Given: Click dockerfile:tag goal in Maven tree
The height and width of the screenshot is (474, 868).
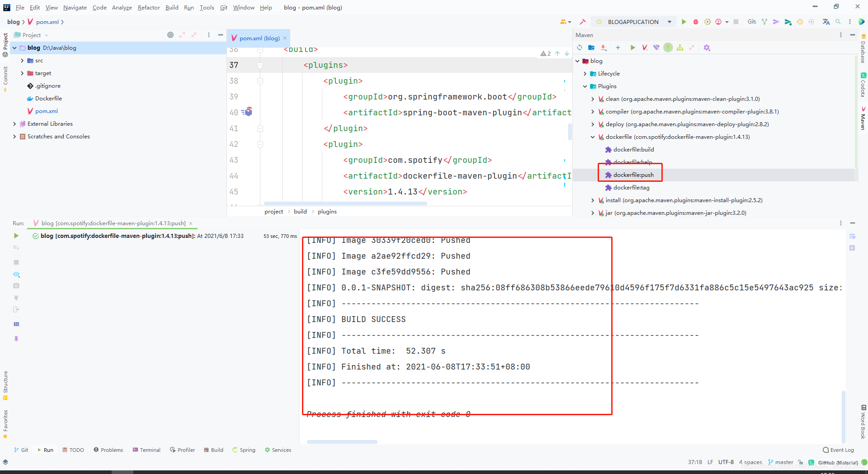Looking at the screenshot, I should point(631,187).
